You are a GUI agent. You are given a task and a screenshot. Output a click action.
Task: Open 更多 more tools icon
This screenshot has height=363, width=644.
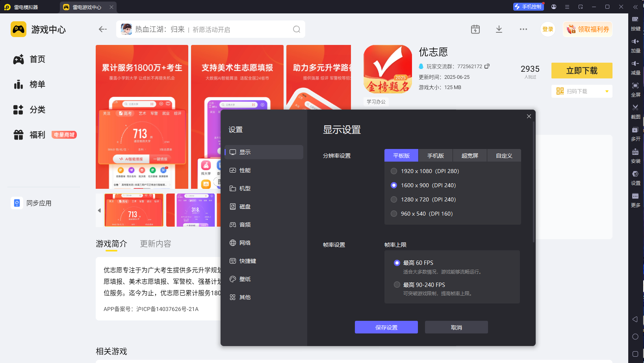click(635, 196)
